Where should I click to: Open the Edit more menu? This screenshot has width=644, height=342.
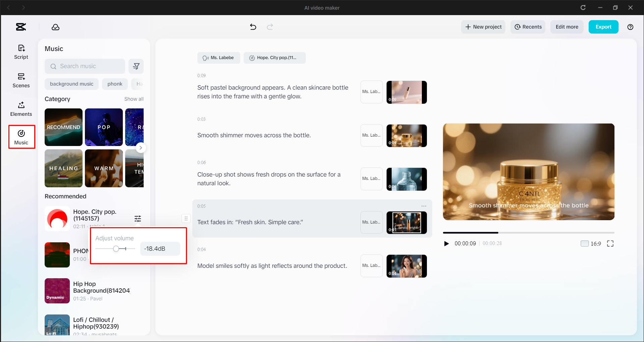point(566,27)
